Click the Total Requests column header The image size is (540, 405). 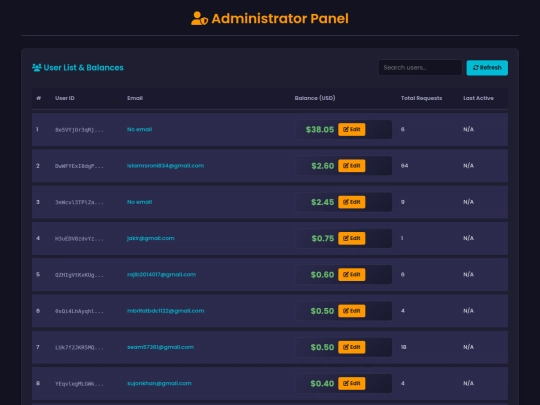[x=421, y=98]
